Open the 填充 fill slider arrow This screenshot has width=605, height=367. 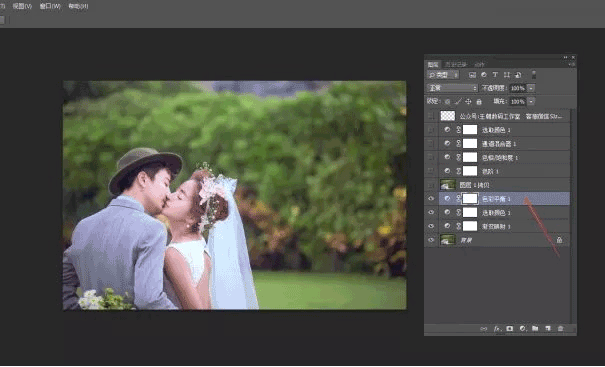[x=531, y=101]
